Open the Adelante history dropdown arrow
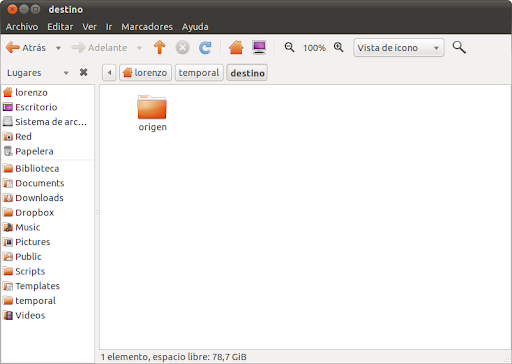Image resolution: width=512 pixels, height=364 pixels. pos(140,48)
